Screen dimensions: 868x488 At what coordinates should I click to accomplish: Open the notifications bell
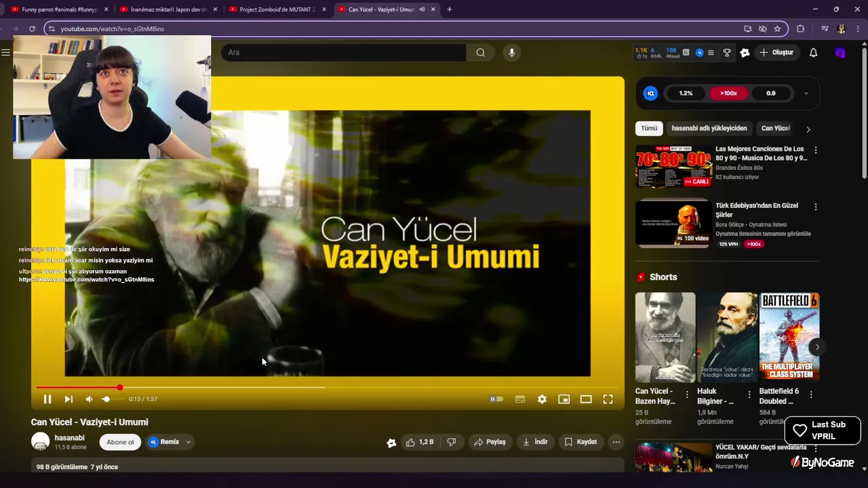pos(813,52)
